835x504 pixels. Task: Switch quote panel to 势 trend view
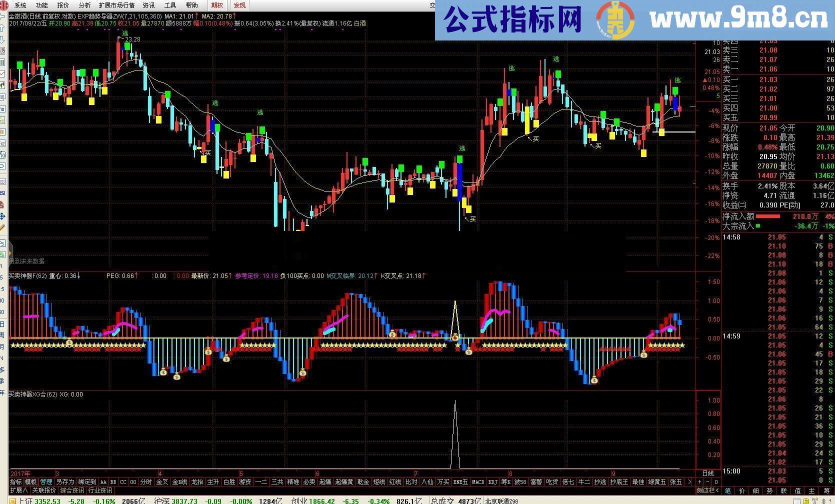769,491
